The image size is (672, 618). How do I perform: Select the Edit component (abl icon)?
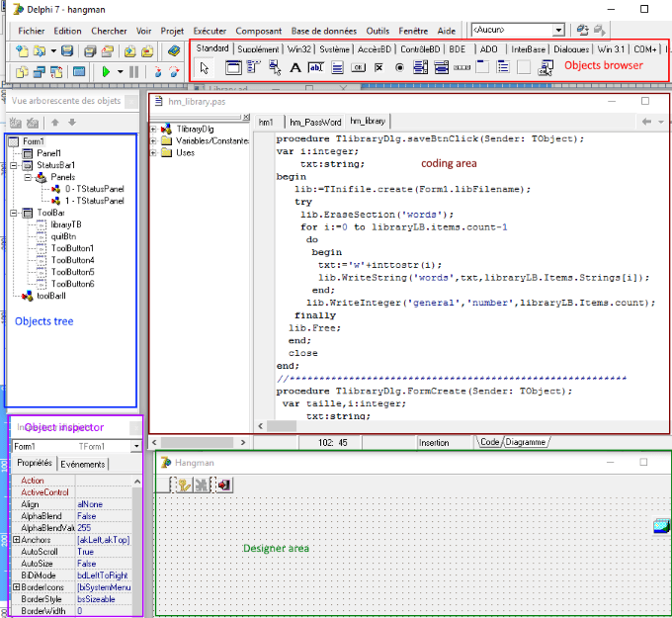tap(316, 68)
